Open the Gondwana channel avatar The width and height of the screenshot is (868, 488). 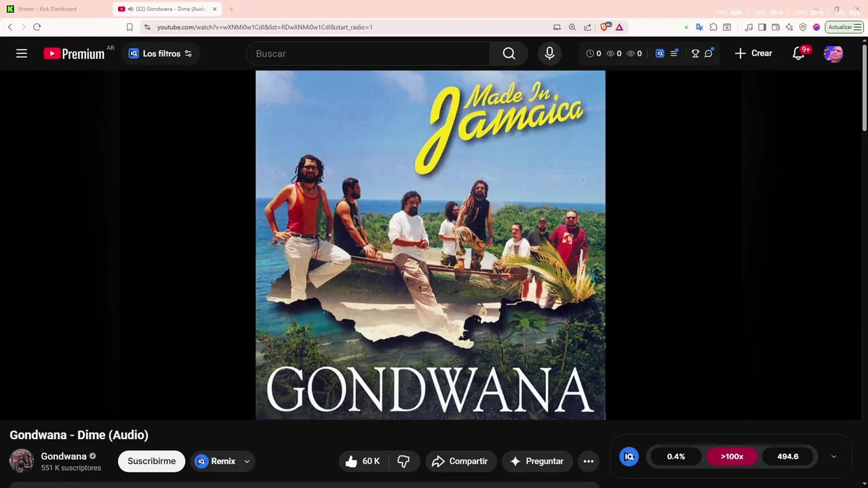22,461
